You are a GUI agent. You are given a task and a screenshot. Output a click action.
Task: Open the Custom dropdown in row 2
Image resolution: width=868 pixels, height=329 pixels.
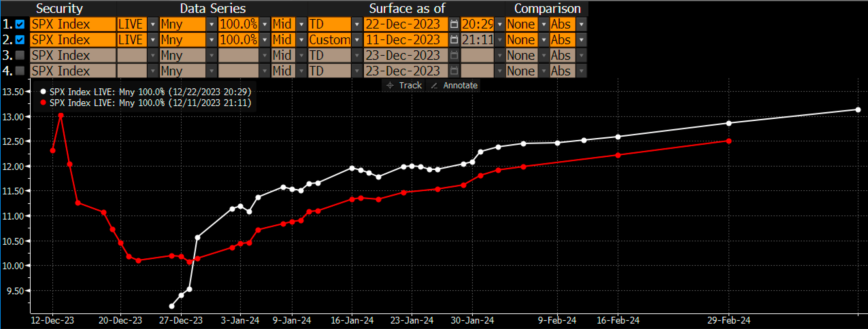tap(357, 40)
